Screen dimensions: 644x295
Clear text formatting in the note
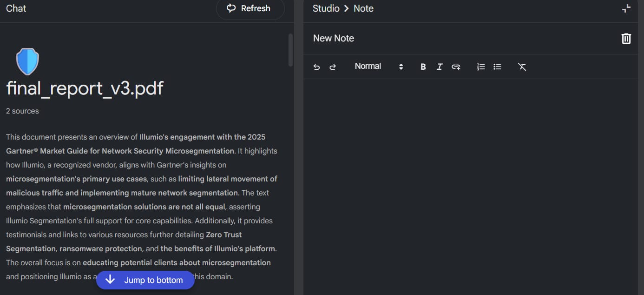coord(522,67)
